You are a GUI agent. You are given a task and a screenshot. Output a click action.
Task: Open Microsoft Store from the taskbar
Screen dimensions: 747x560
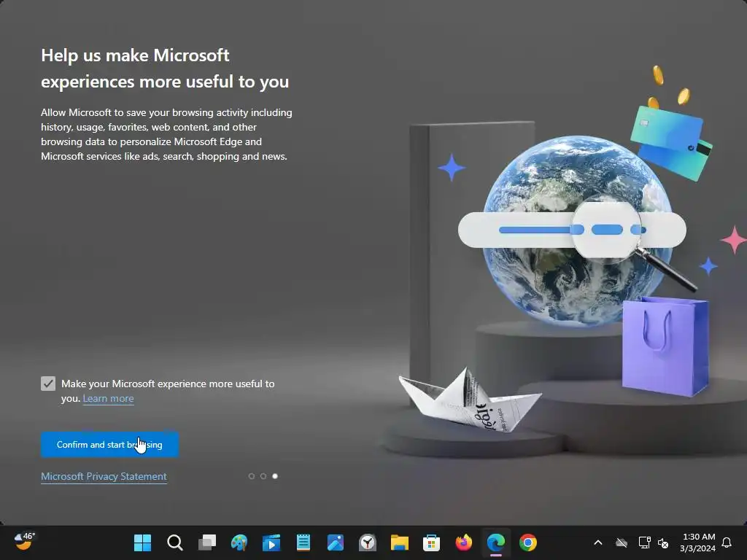click(432, 542)
